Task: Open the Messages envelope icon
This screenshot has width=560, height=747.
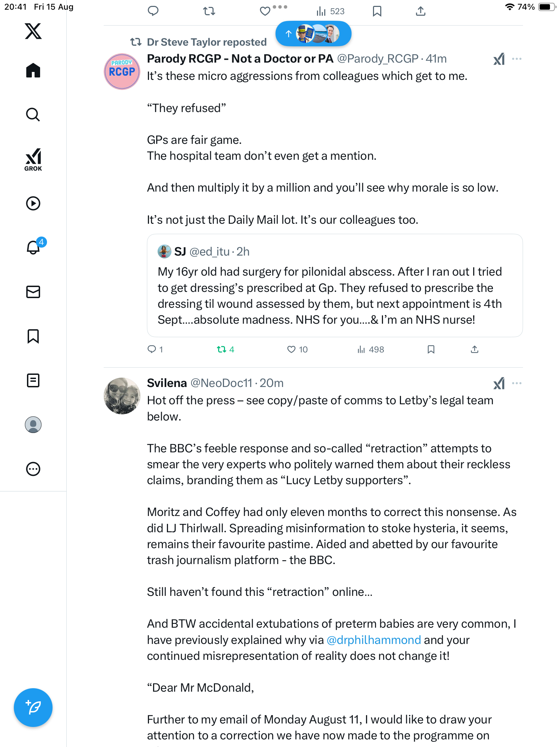Action: (x=33, y=292)
